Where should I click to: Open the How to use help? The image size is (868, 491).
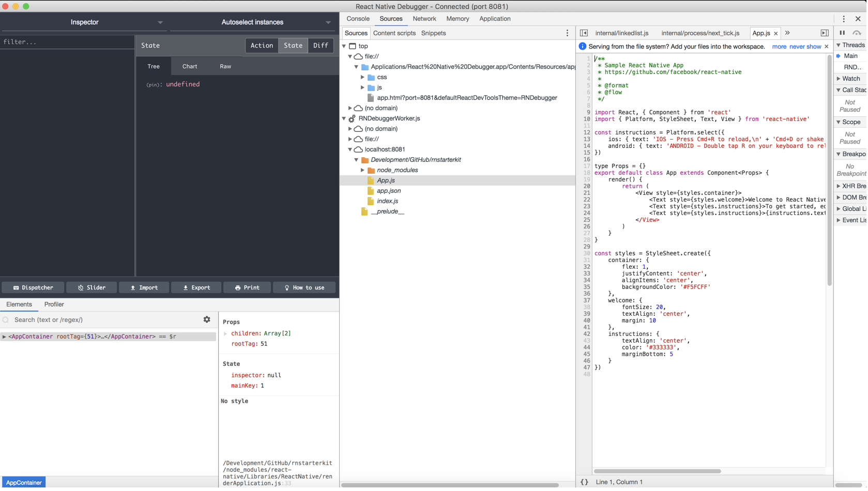coord(304,287)
